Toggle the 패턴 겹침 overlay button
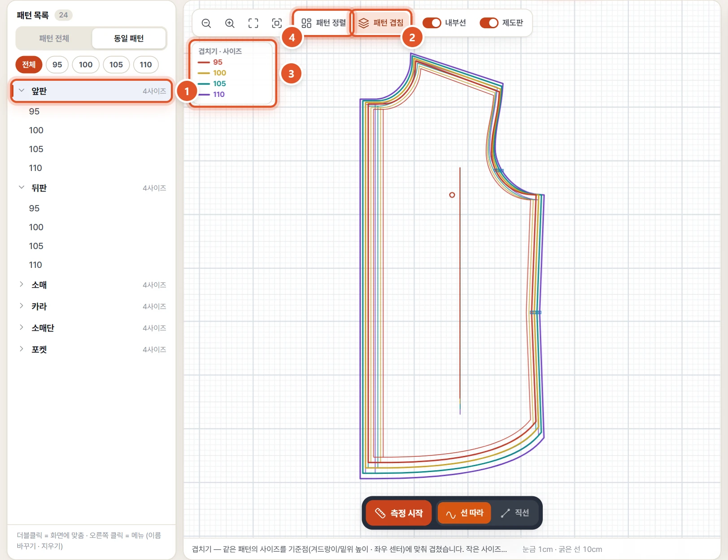This screenshot has width=728, height=560. pyautogui.click(x=381, y=23)
